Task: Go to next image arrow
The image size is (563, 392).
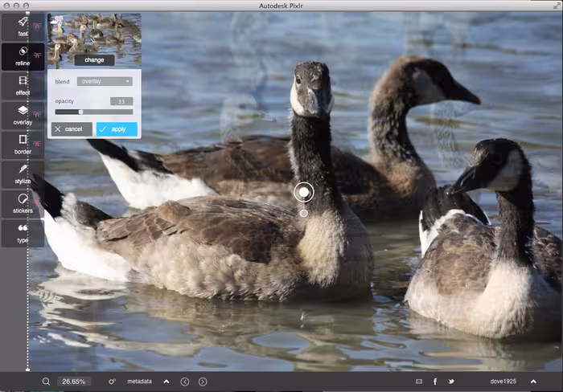Action: pos(203,382)
